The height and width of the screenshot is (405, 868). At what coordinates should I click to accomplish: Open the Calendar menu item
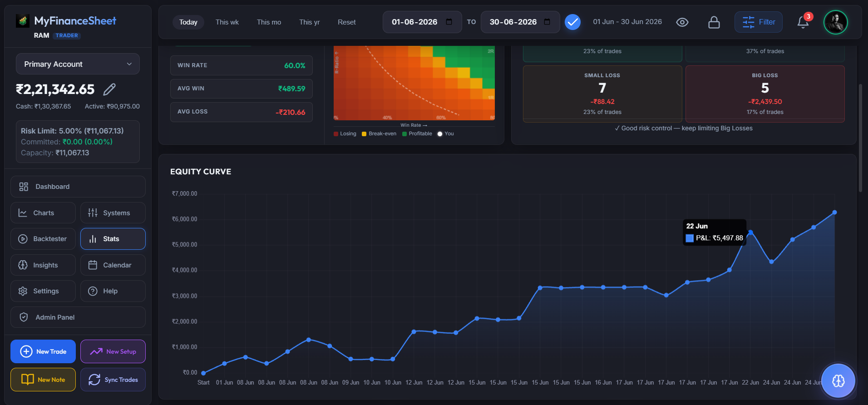click(x=113, y=265)
